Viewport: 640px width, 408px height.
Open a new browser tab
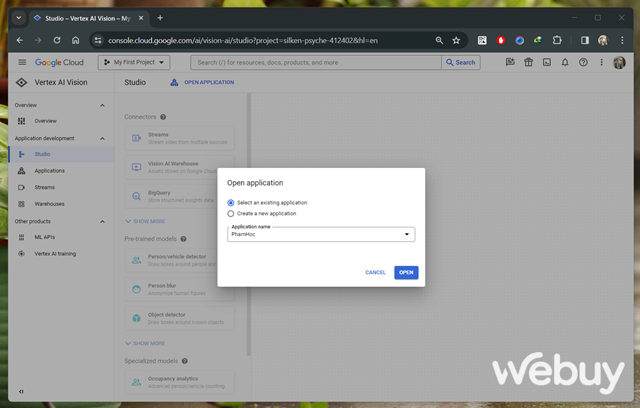tap(160, 18)
